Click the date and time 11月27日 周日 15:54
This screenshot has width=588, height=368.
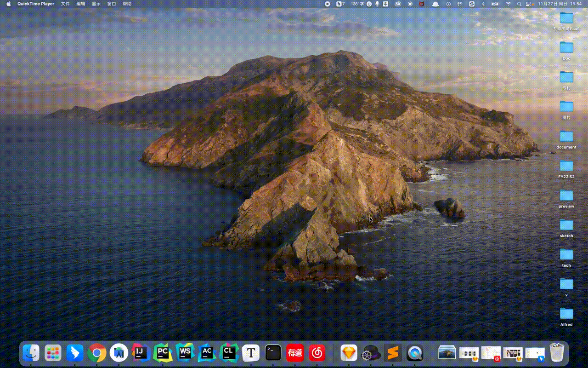[560, 4]
